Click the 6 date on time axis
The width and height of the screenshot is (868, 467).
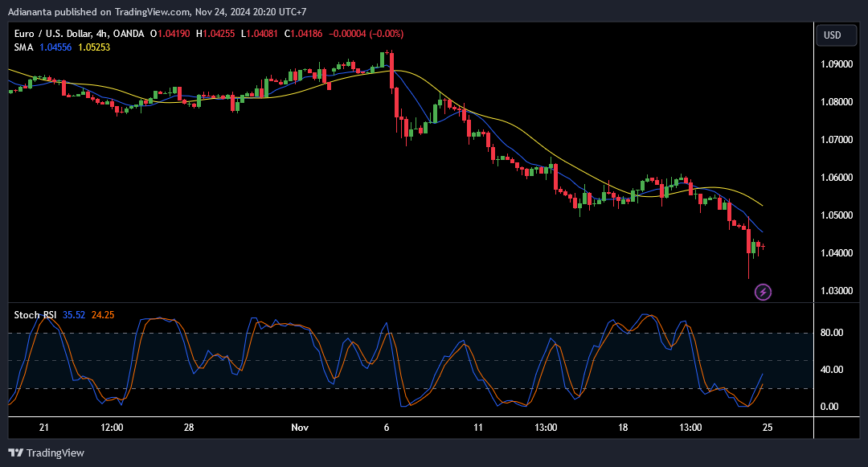[x=387, y=427]
